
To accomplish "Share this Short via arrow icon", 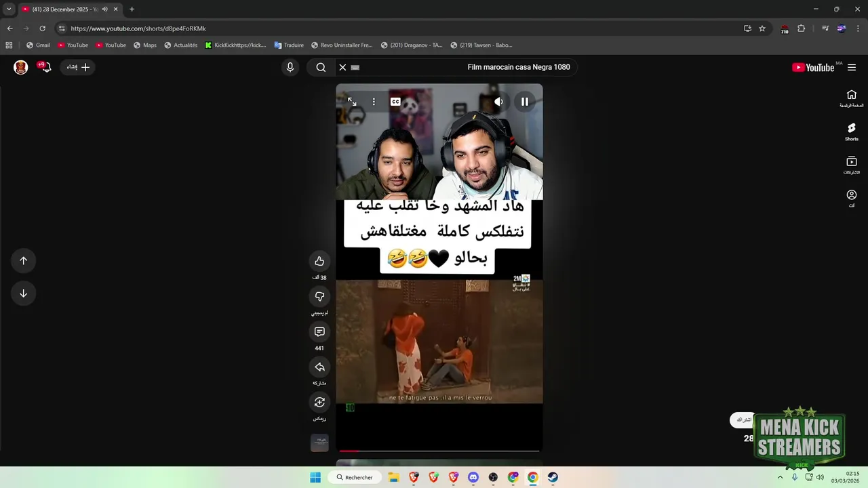I will point(319,367).
